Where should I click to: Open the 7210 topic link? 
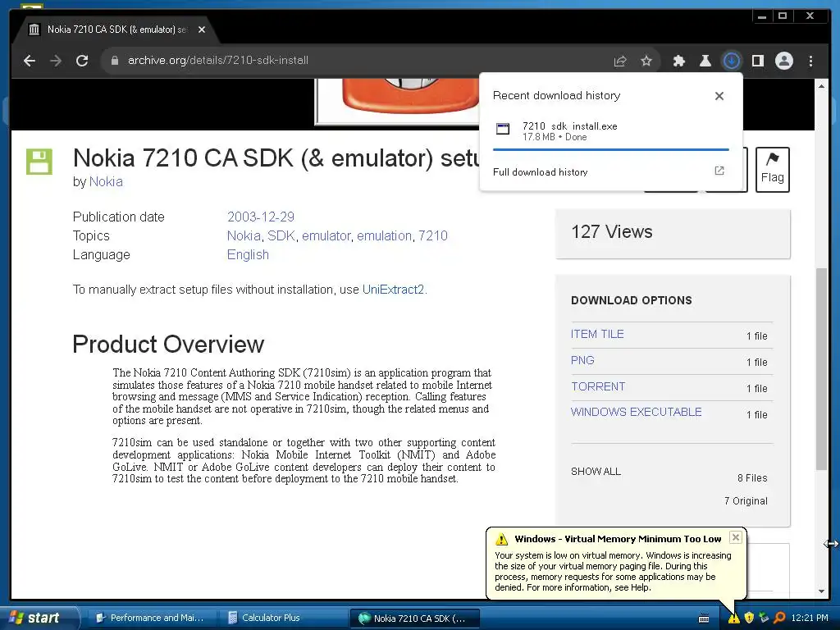pos(433,235)
